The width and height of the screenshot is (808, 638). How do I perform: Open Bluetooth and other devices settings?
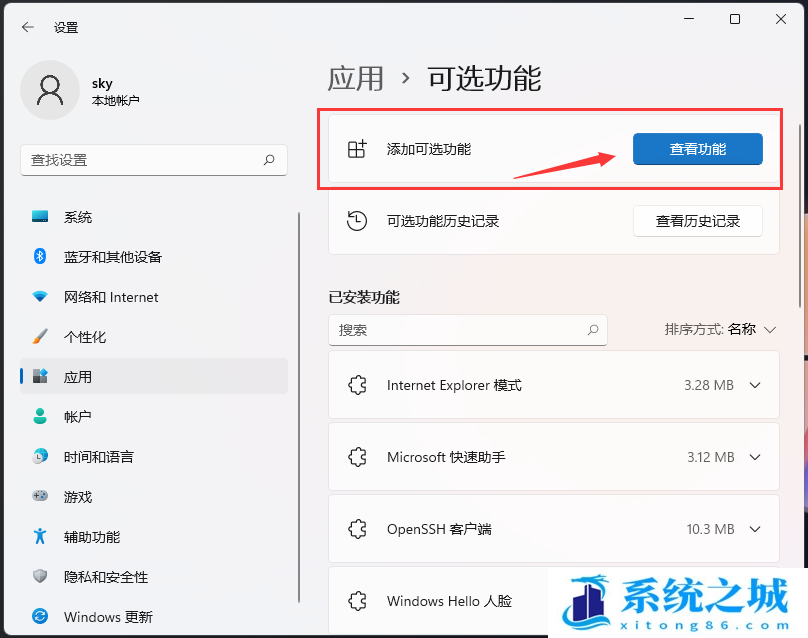pos(112,257)
